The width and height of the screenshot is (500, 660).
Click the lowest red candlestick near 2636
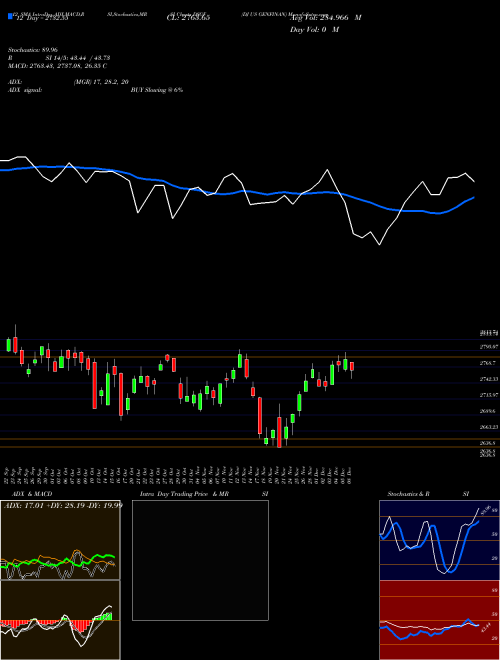click(279, 432)
